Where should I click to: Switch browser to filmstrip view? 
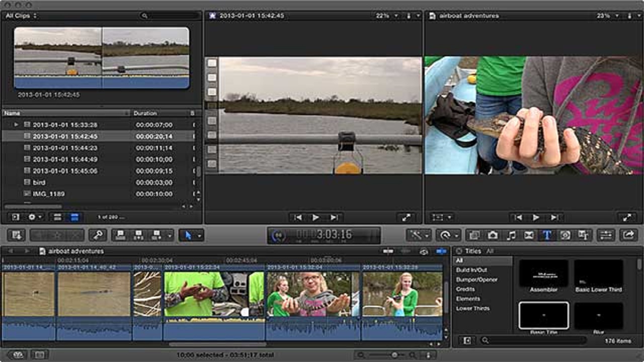pyautogui.click(x=58, y=217)
